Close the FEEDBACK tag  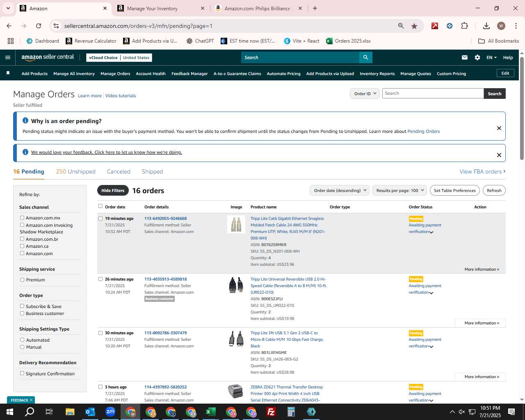click(x=31, y=400)
